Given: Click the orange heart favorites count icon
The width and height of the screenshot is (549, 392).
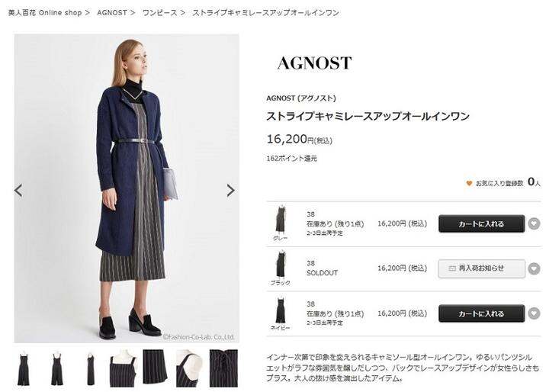Looking at the screenshot, I should click(x=469, y=183).
